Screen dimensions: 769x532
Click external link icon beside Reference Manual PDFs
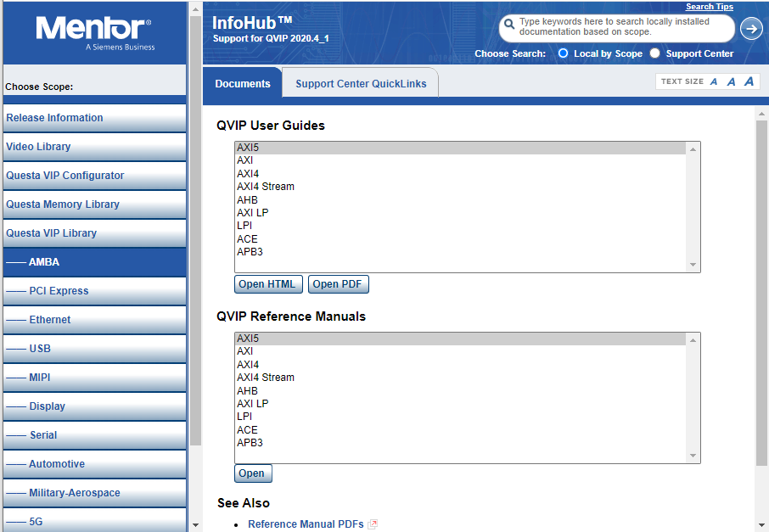pos(373,524)
